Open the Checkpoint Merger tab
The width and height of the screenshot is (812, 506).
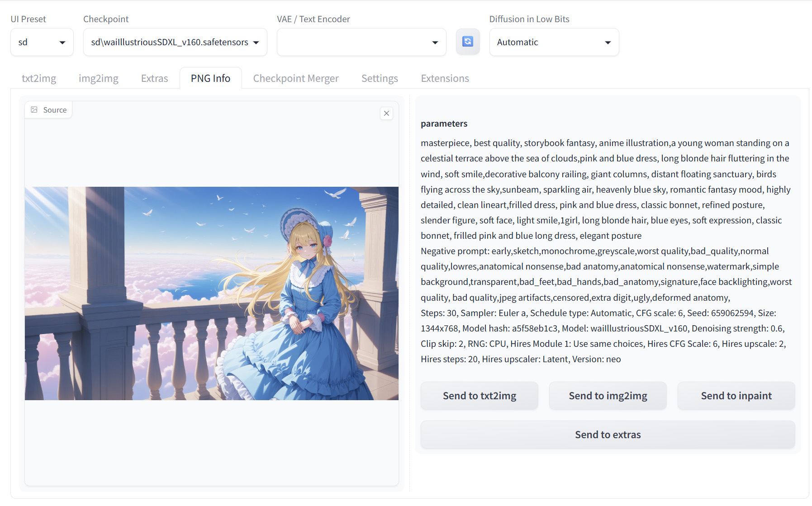point(295,78)
